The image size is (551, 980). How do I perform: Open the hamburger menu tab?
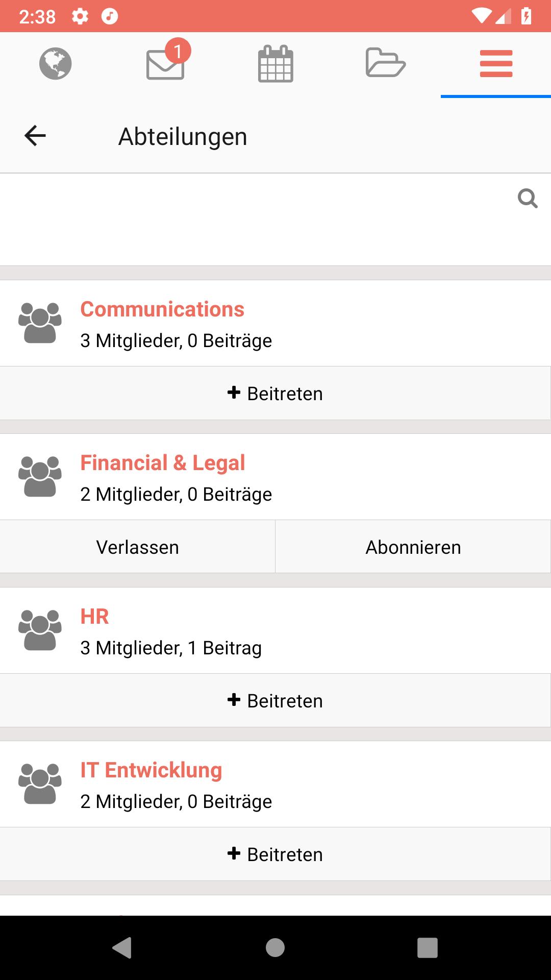(x=496, y=64)
